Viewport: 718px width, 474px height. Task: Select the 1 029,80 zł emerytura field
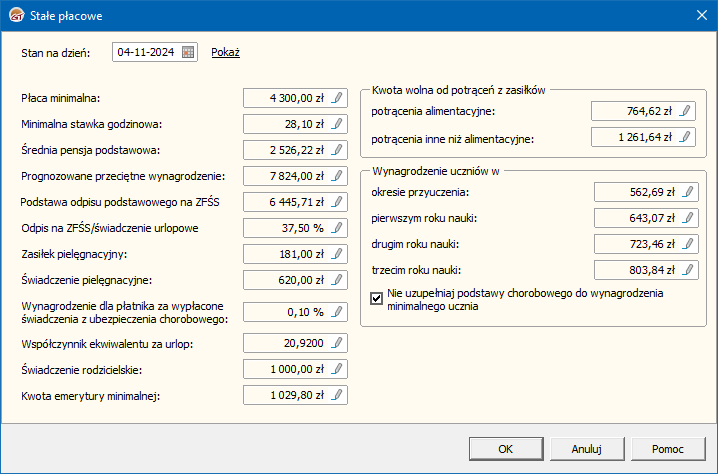[295, 395]
